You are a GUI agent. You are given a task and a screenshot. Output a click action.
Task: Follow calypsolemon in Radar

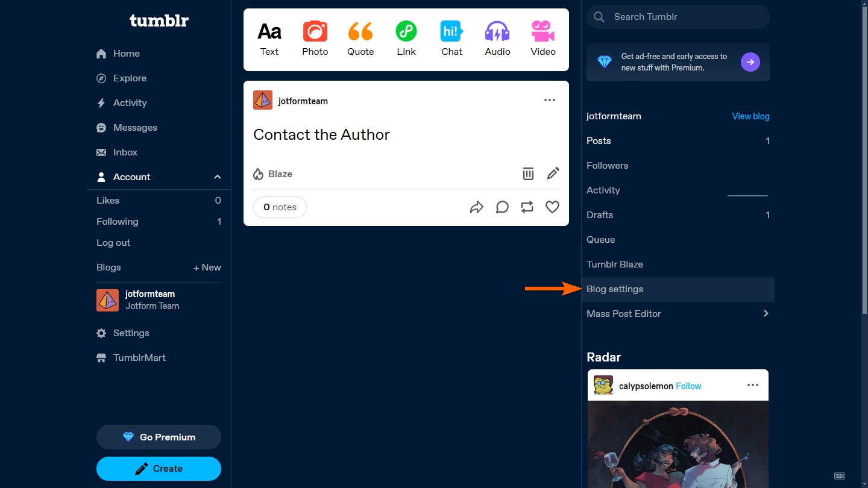[688, 386]
